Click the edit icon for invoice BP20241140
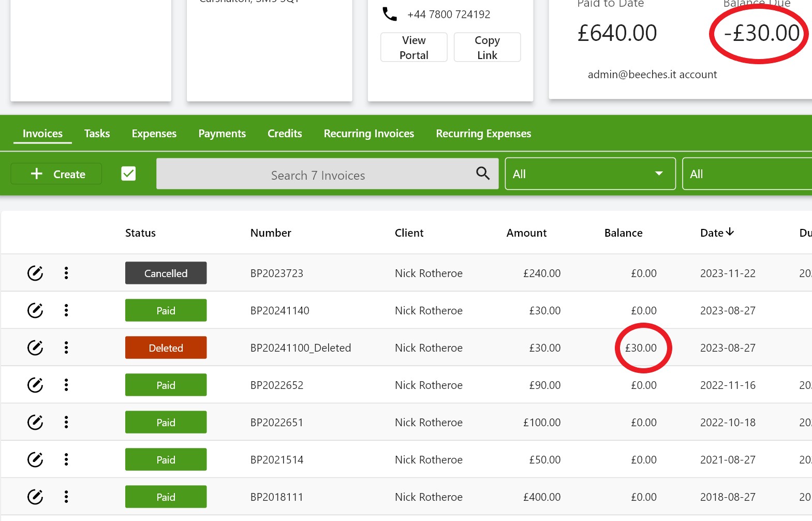This screenshot has height=521, width=812. pyautogui.click(x=35, y=310)
